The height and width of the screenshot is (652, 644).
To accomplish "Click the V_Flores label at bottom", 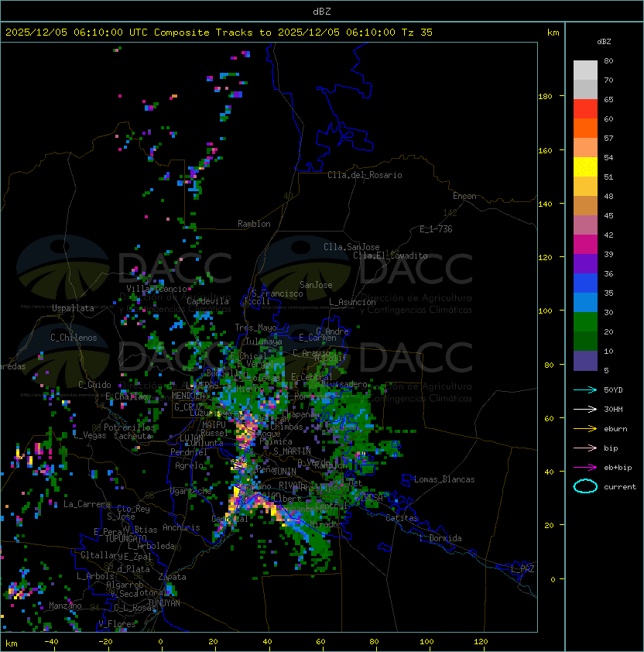I will pos(117,624).
